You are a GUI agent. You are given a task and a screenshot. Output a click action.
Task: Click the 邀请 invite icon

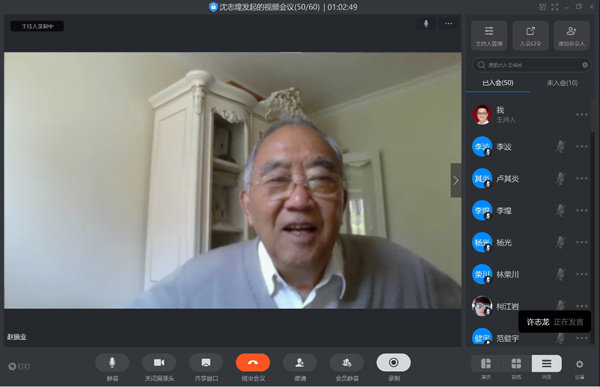click(300, 363)
